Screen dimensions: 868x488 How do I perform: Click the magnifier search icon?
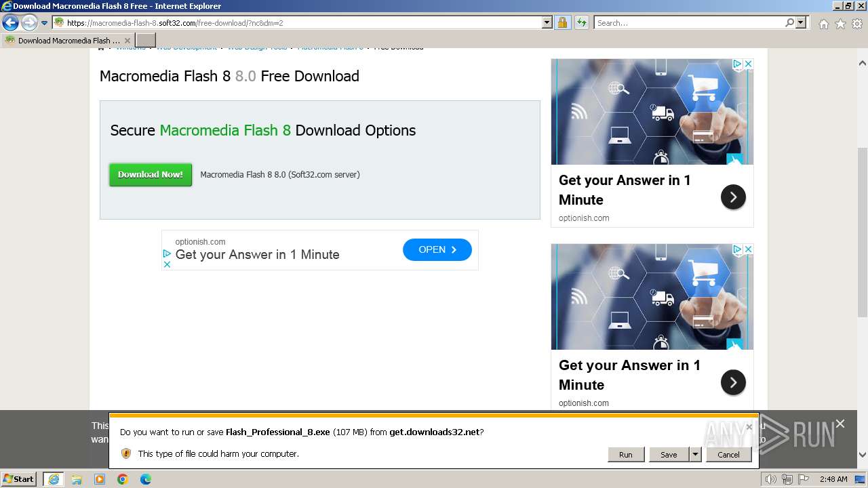pyautogui.click(x=790, y=22)
